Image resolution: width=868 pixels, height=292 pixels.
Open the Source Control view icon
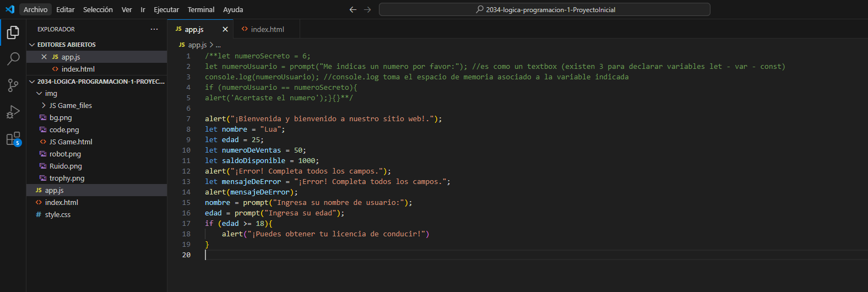[x=13, y=85]
